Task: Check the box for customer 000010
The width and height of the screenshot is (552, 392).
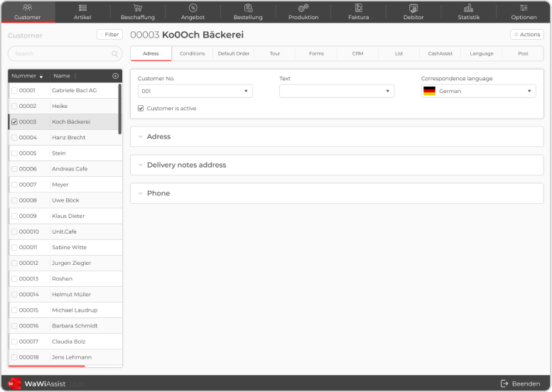Action: (14, 232)
